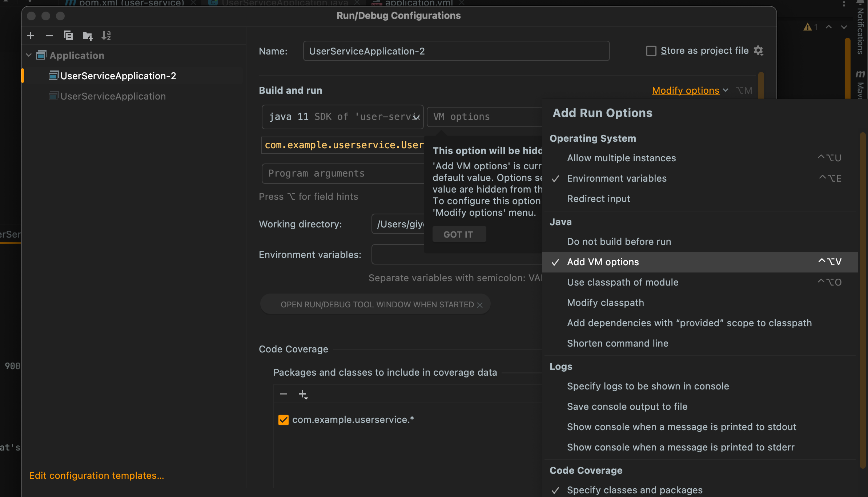Viewport: 868px width, 497px height.
Task: Click the Environment variables input field
Action: (457, 254)
